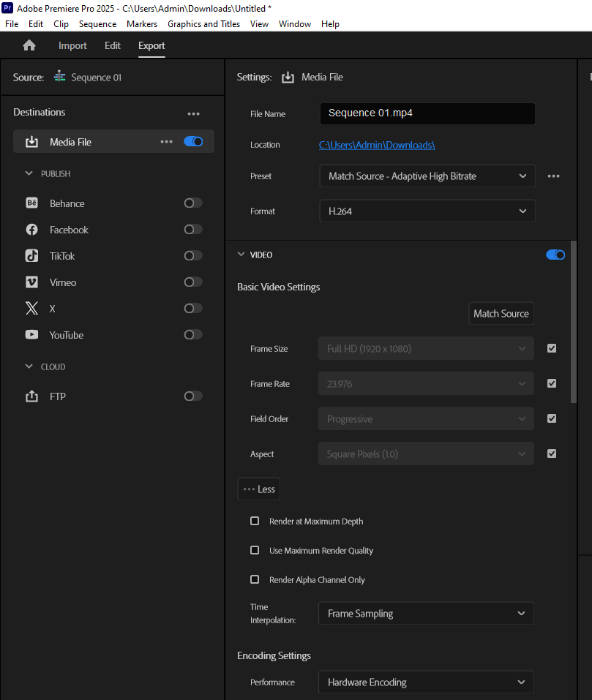This screenshot has height=700, width=592.
Task: Open the Time Interpolation Frame Sampling dropdown
Action: coord(426,614)
